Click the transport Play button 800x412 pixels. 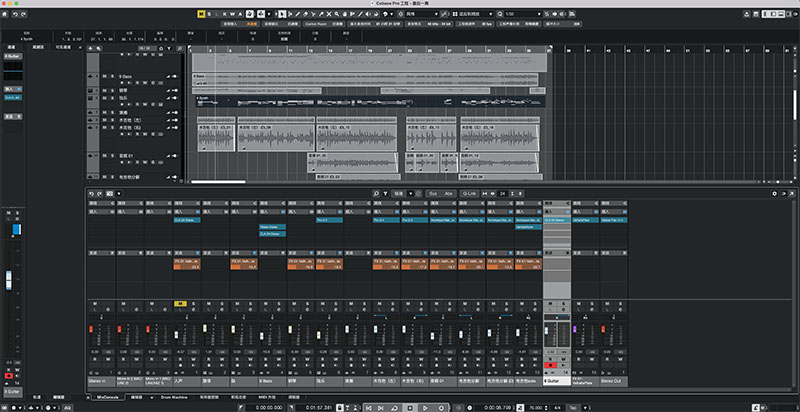[x=425, y=408]
